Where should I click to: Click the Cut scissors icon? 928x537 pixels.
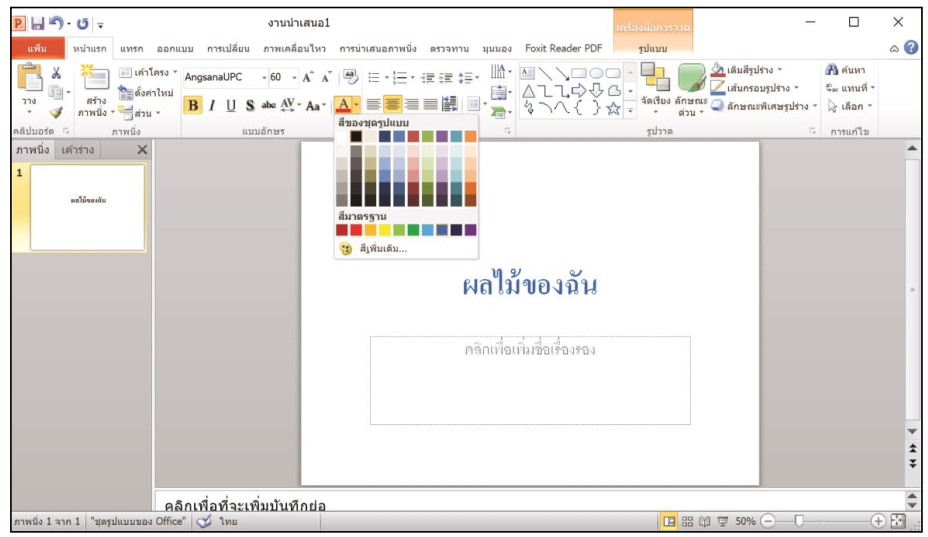click(x=56, y=74)
